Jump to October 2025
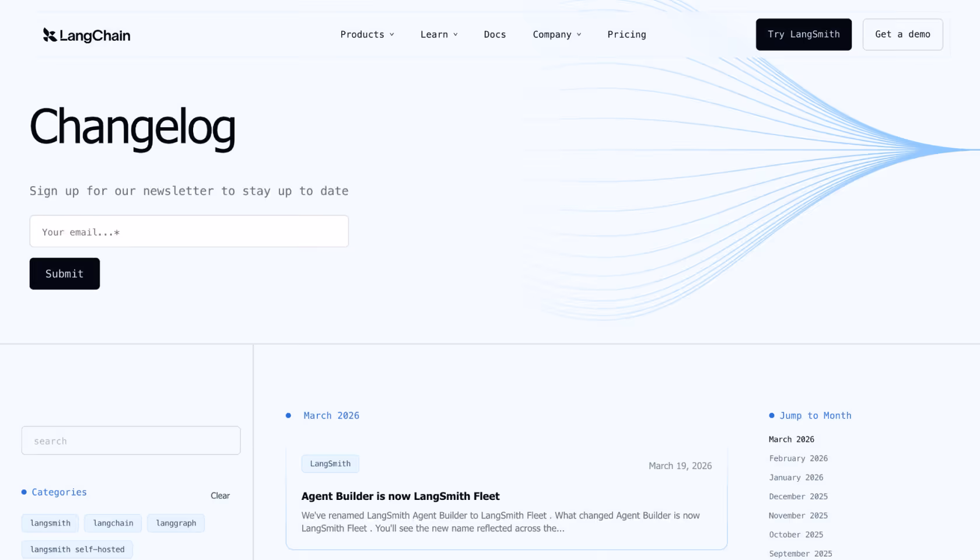The image size is (980, 560). 796,534
